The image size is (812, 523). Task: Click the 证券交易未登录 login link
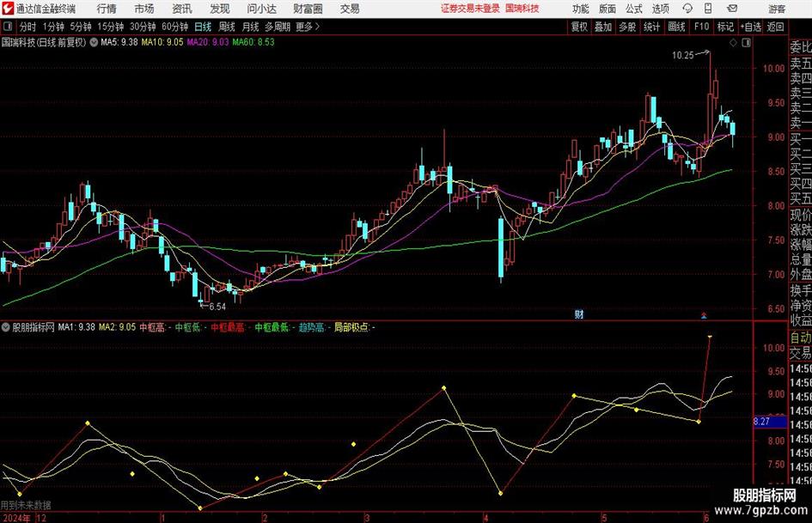click(470, 9)
